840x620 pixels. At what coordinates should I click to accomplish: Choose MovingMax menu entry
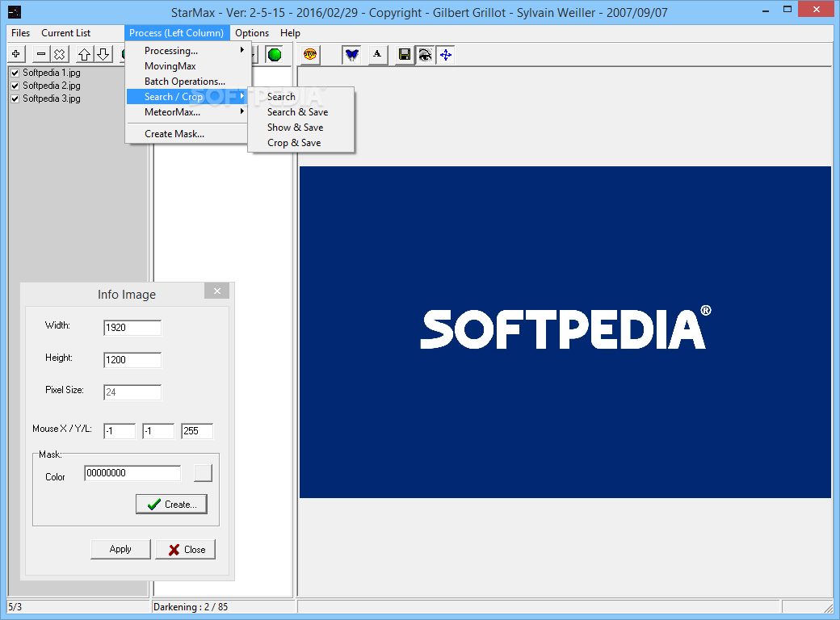tap(187, 66)
